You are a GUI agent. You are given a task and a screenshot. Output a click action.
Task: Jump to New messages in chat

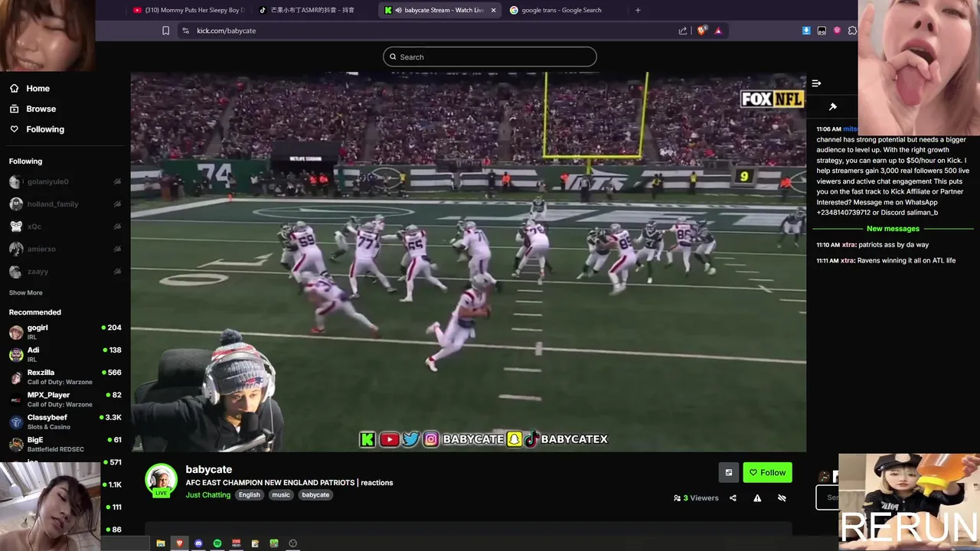pyautogui.click(x=893, y=229)
